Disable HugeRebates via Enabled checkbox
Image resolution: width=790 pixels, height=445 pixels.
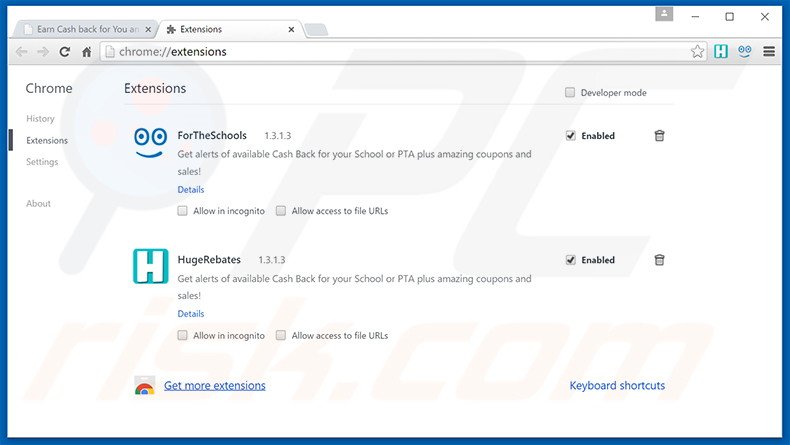point(570,260)
